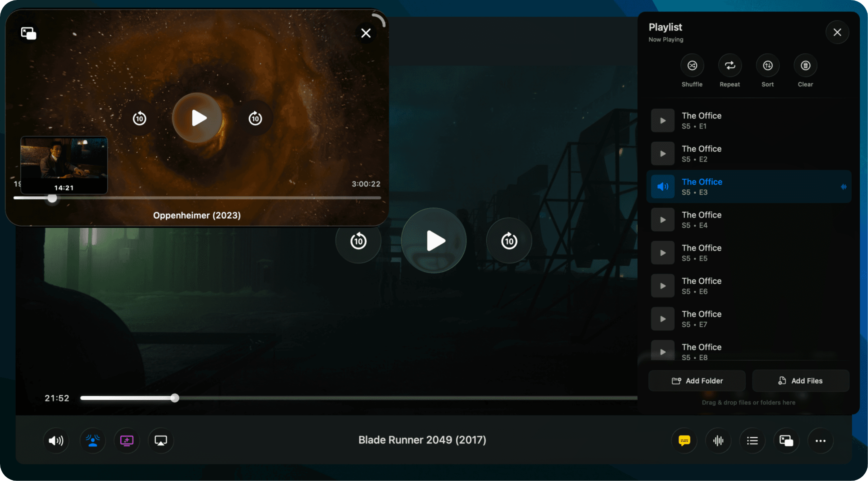Skip forward 10 seconds in Oppenheimer

tap(256, 118)
